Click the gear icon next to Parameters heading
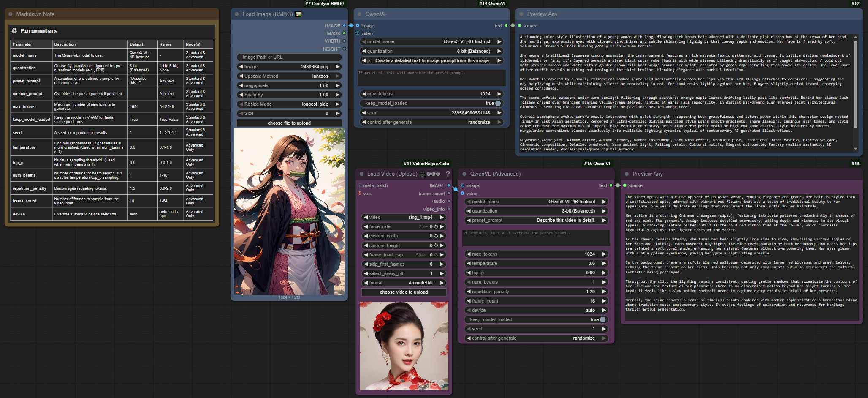This screenshot has height=398, width=868. point(14,31)
